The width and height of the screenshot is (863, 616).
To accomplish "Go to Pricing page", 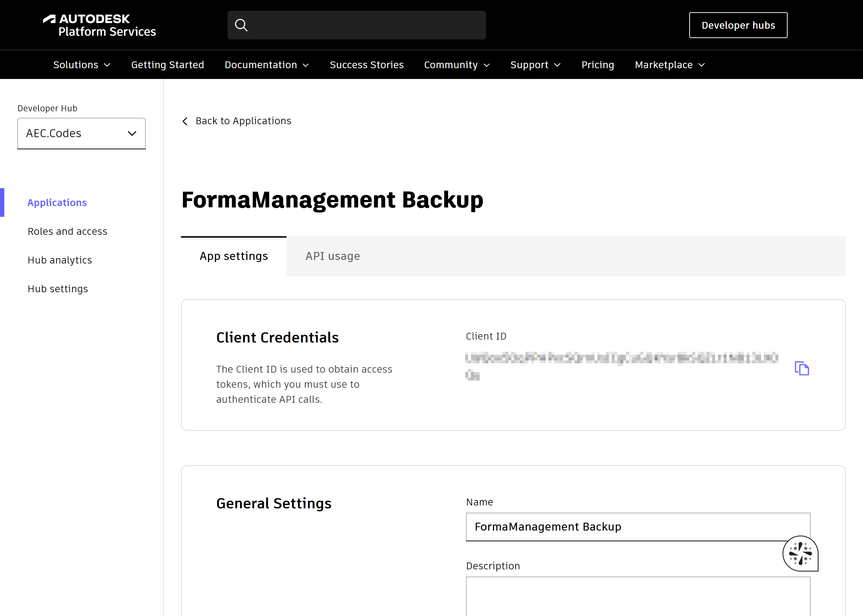I will pyautogui.click(x=598, y=65).
